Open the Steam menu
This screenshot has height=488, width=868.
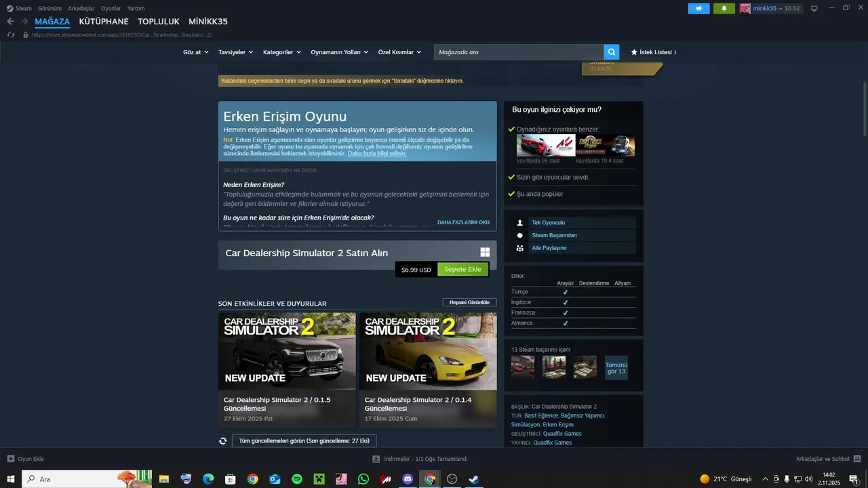(x=20, y=8)
